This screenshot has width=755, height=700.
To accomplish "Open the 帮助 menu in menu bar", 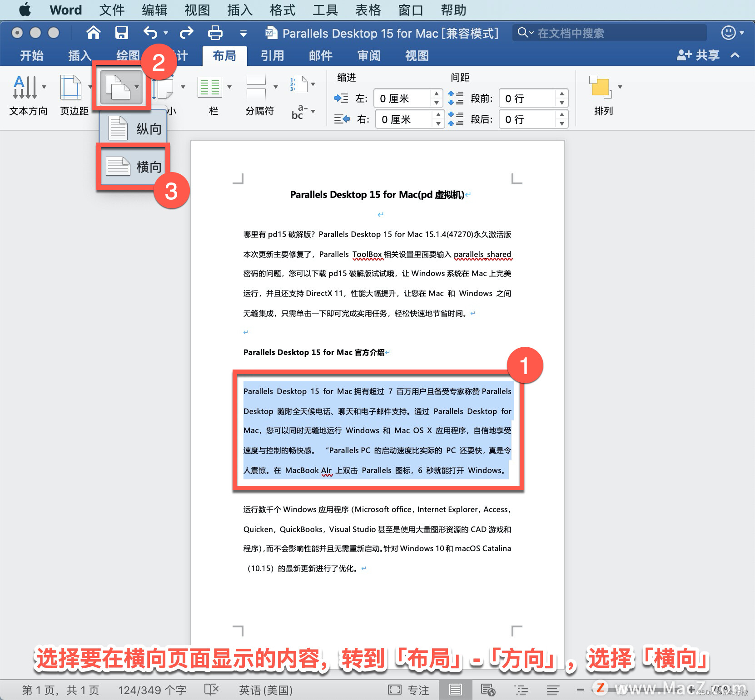I will coord(453,10).
